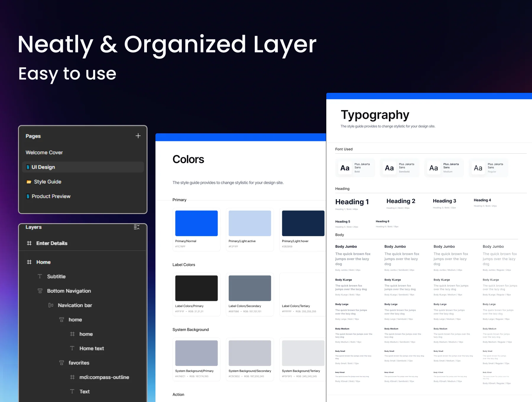Click frame icon beside mdi:compass-outline

pyautogui.click(x=72, y=377)
